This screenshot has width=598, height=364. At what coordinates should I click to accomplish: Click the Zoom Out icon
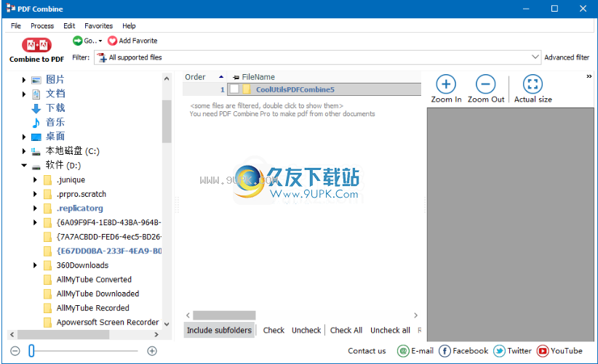pos(485,84)
